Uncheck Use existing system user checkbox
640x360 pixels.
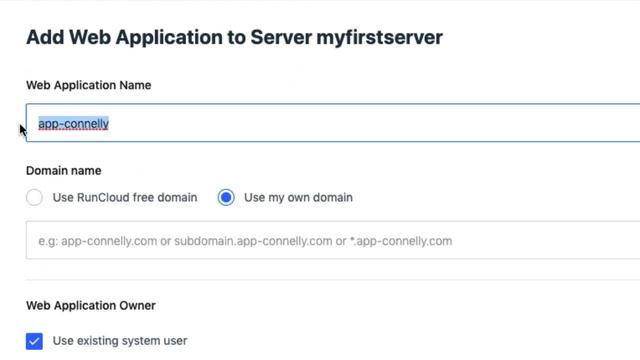pyautogui.click(x=34, y=341)
